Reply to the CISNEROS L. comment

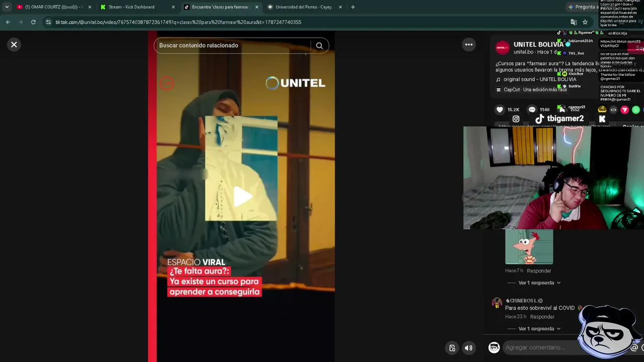point(542,317)
